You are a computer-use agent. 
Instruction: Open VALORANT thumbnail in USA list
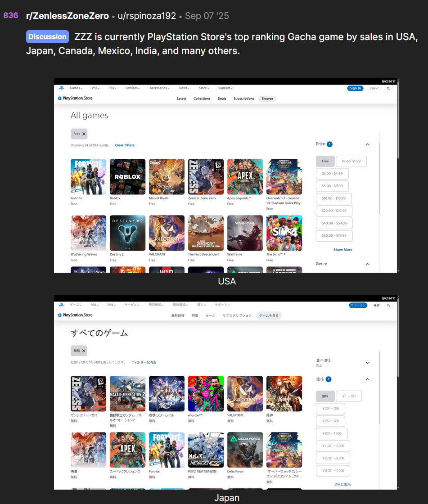tap(167, 233)
